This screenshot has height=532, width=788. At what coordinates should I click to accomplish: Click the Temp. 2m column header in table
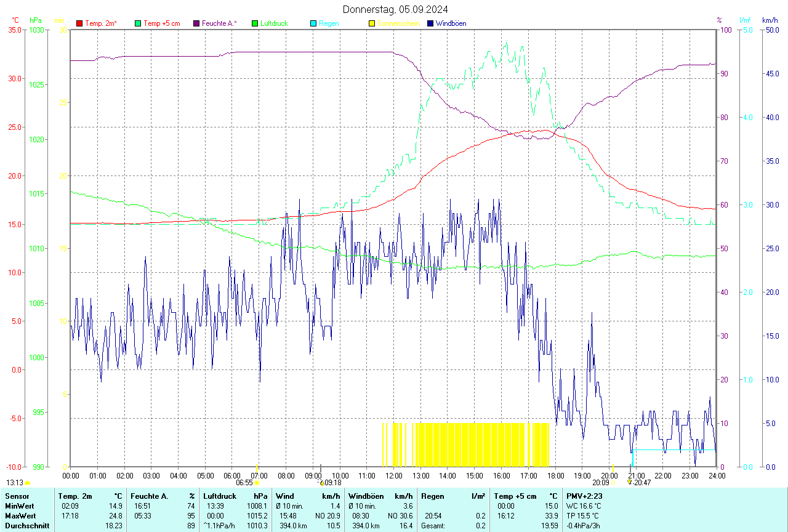pos(75,496)
